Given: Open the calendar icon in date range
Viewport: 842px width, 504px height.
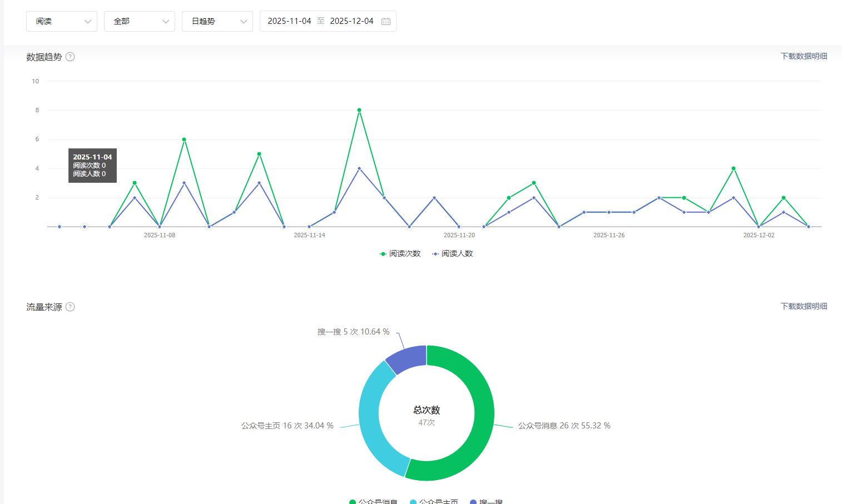Looking at the screenshot, I should (385, 21).
